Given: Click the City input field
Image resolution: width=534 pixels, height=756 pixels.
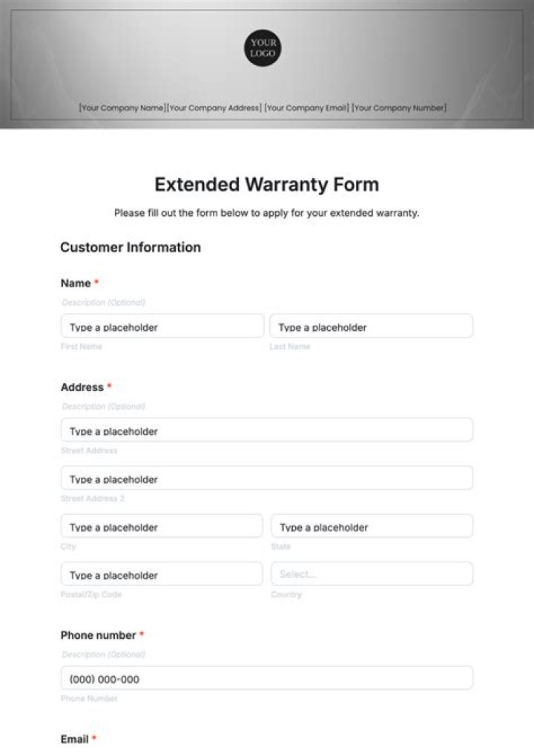Looking at the screenshot, I should [x=162, y=527].
